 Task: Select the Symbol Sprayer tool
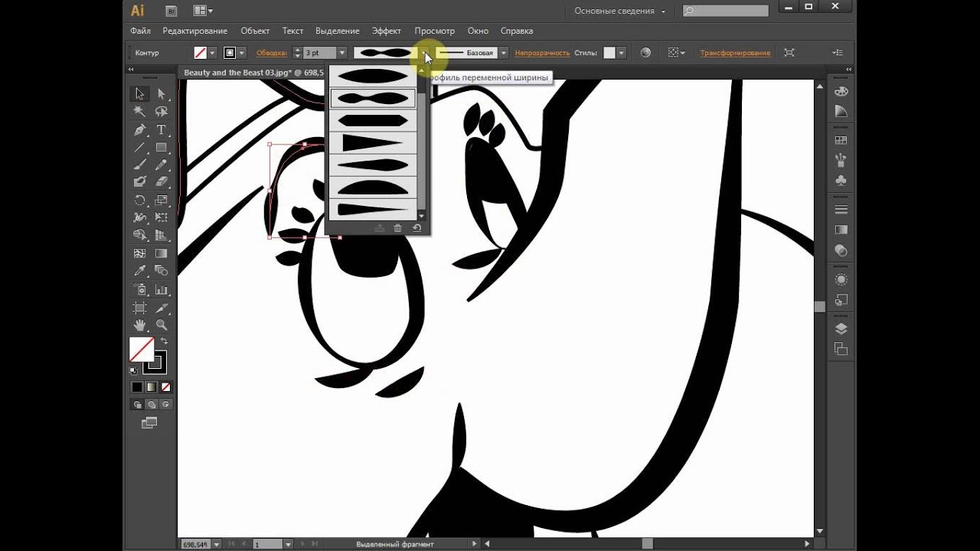(x=140, y=290)
